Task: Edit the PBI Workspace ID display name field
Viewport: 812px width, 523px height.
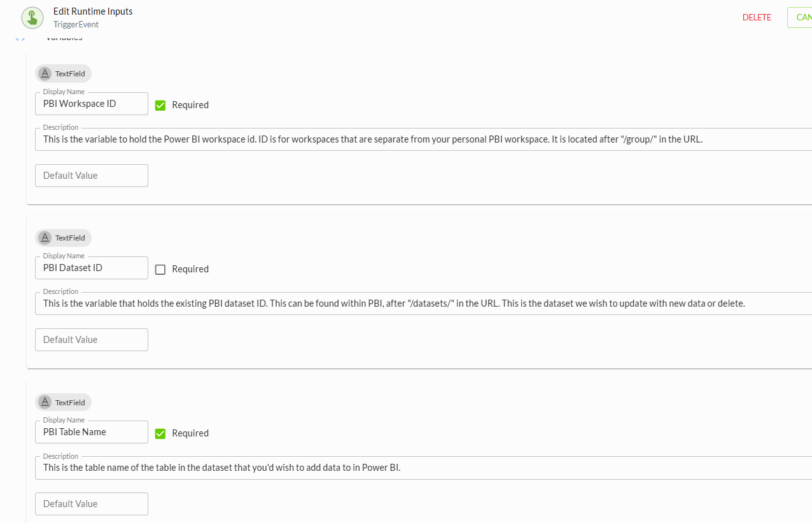Action: click(92, 104)
